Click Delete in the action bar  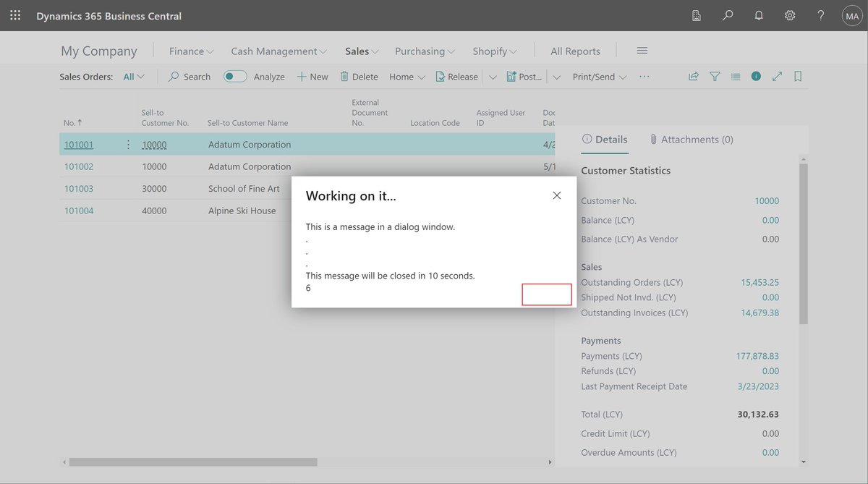click(359, 77)
